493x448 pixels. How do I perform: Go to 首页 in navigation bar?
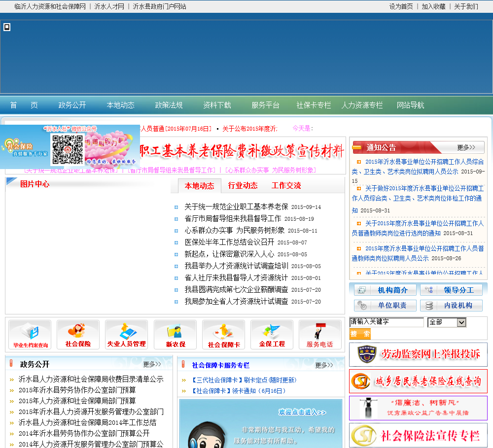[x=24, y=105]
